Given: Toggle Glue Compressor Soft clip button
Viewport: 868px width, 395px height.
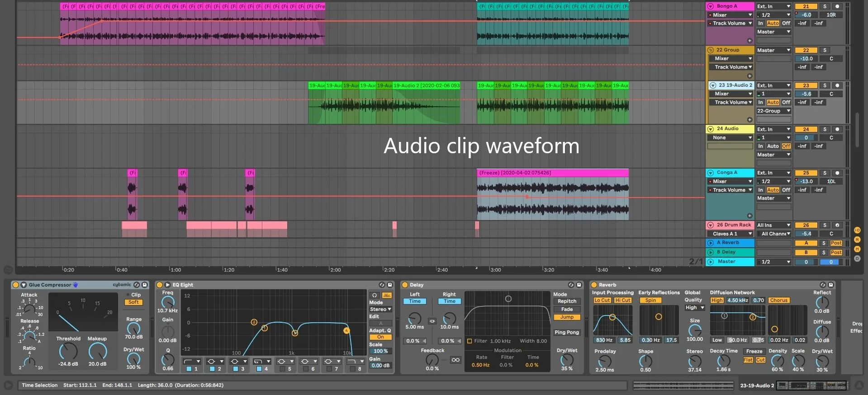Looking at the screenshot, I should point(134,302).
